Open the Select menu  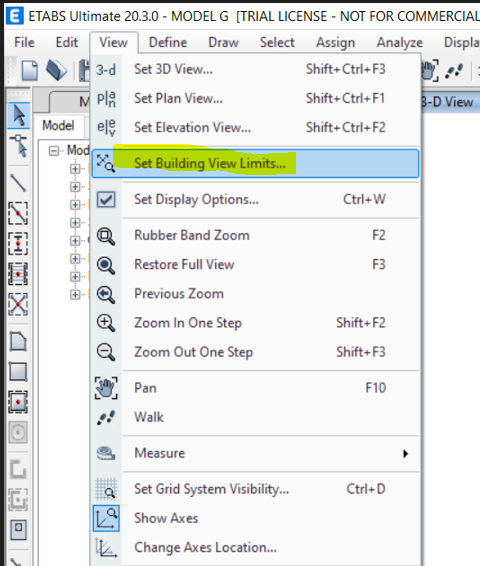click(x=277, y=43)
